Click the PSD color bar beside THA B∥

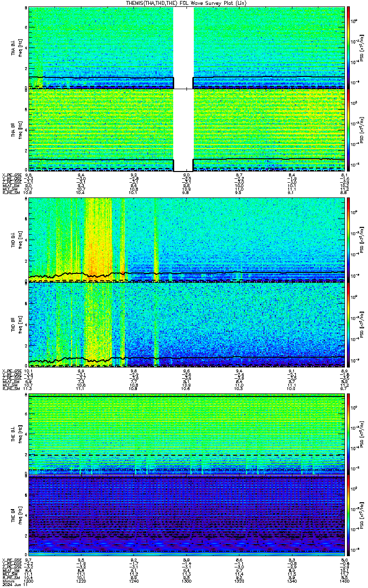pos(348,130)
